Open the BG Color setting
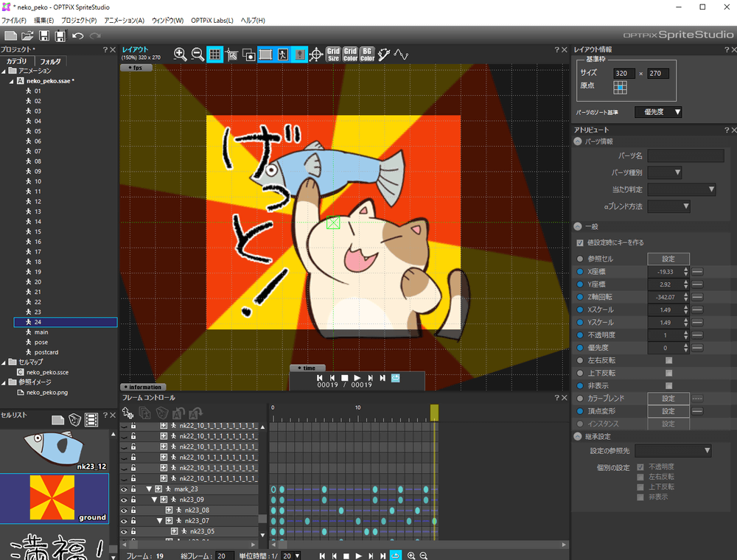Image resolution: width=737 pixels, height=560 pixels. click(x=367, y=55)
